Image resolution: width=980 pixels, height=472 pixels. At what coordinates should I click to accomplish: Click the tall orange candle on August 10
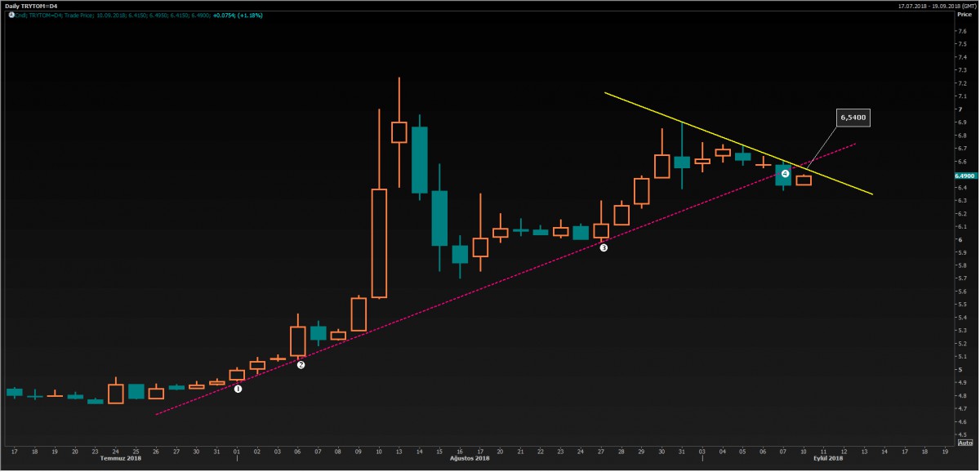pos(379,243)
